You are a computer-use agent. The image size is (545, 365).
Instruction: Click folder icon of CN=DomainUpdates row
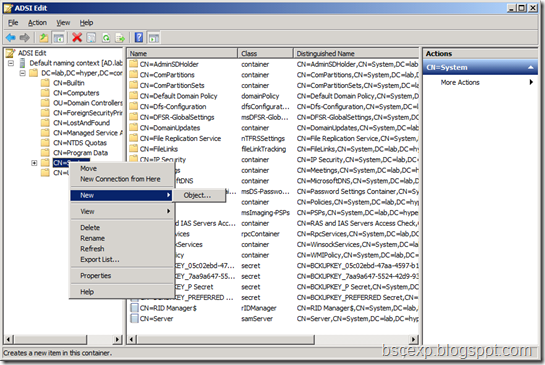133,128
